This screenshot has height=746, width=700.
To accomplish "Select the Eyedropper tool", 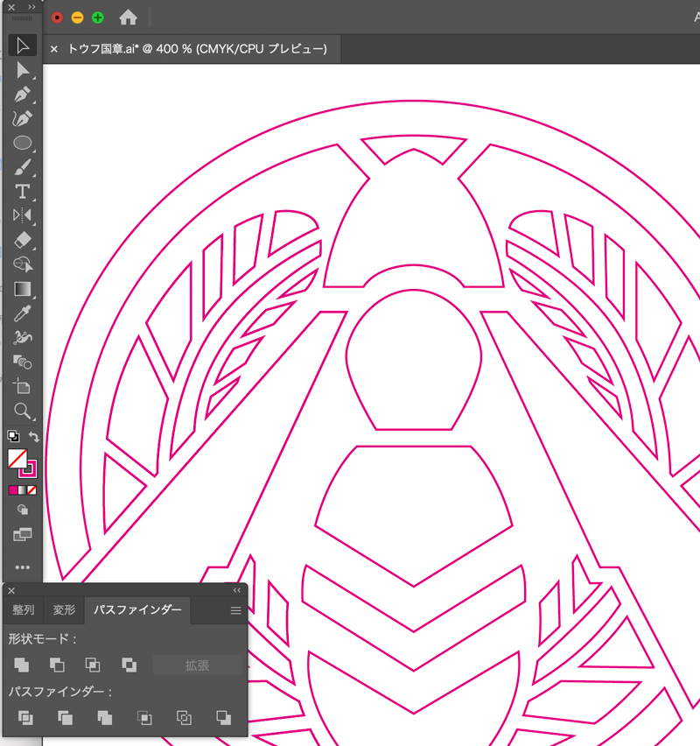I will [23, 313].
